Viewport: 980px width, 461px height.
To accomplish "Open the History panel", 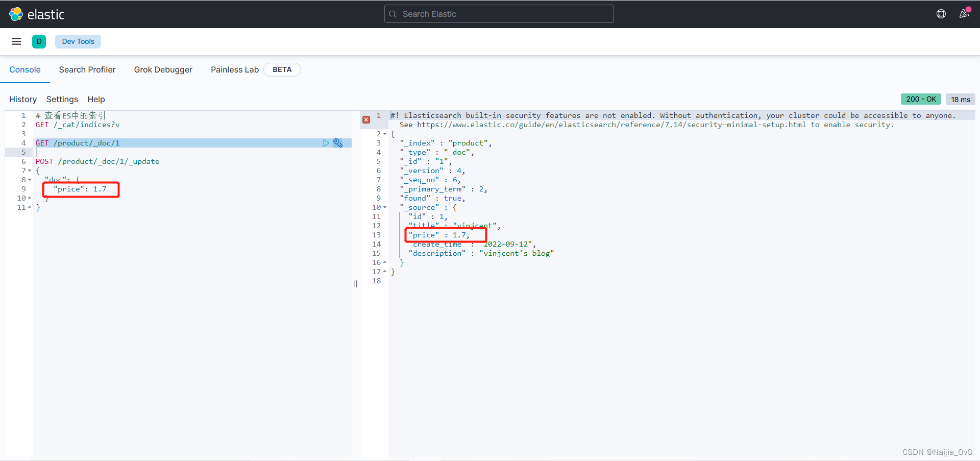I will [x=23, y=99].
